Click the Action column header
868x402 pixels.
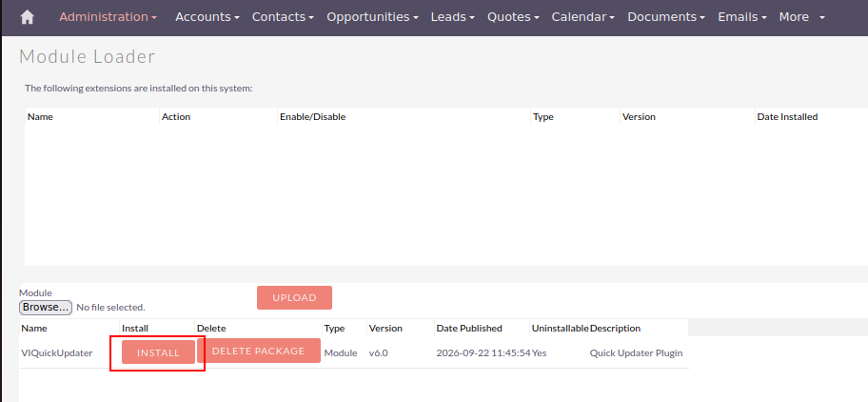click(x=176, y=117)
